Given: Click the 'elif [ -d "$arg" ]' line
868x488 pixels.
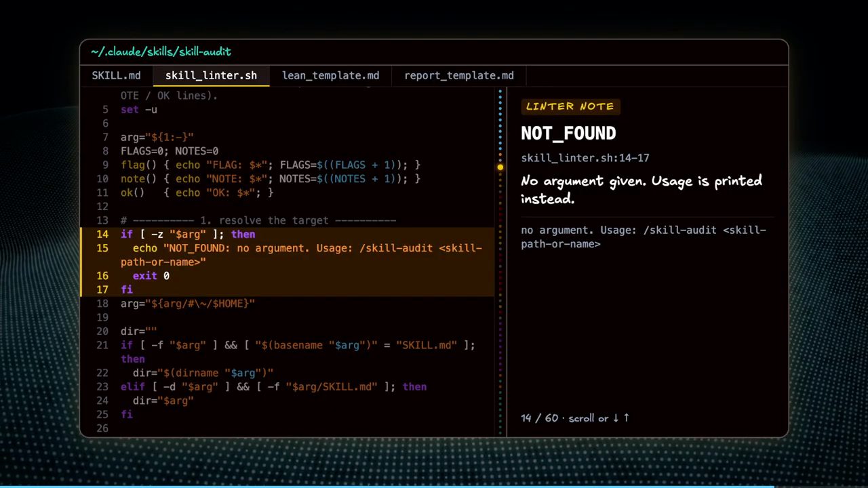Looking at the screenshot, I should [x=273, y=386].
